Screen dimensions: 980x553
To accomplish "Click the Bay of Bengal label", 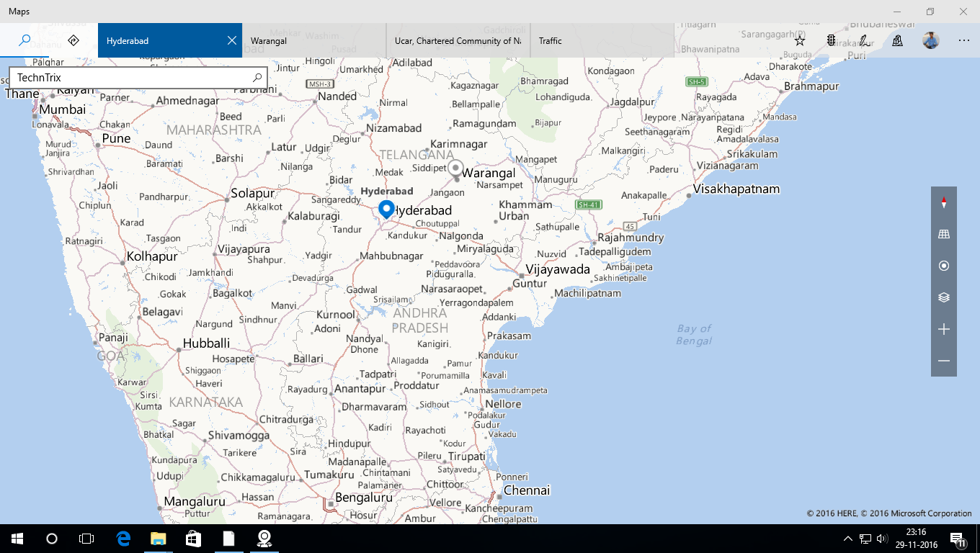I will tap(694, 335).
